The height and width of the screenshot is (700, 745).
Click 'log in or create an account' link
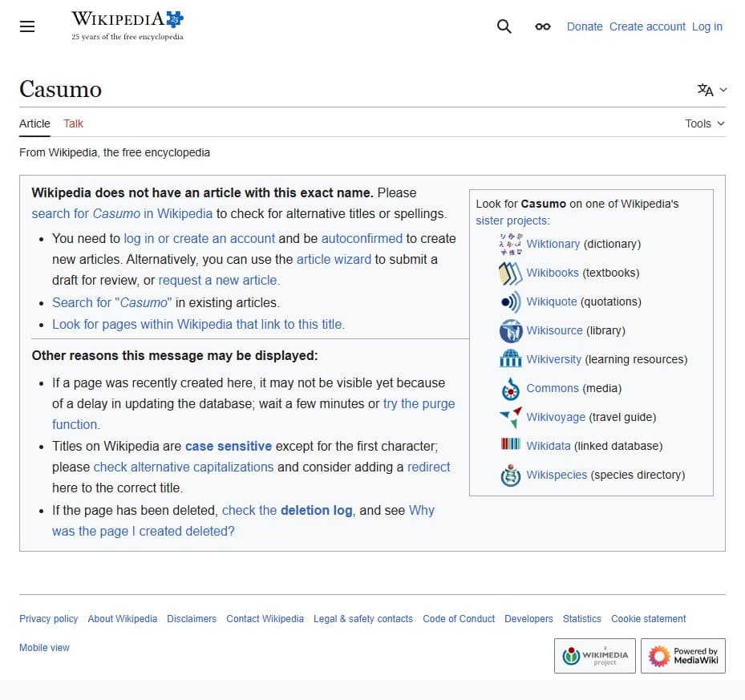tap(200, 239)
